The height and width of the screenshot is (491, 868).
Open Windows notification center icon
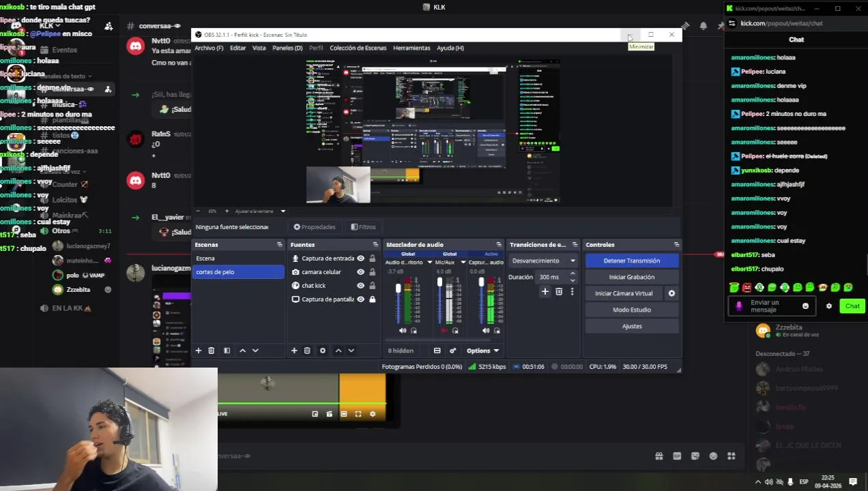pyautogui.click(x=853, y=482)
